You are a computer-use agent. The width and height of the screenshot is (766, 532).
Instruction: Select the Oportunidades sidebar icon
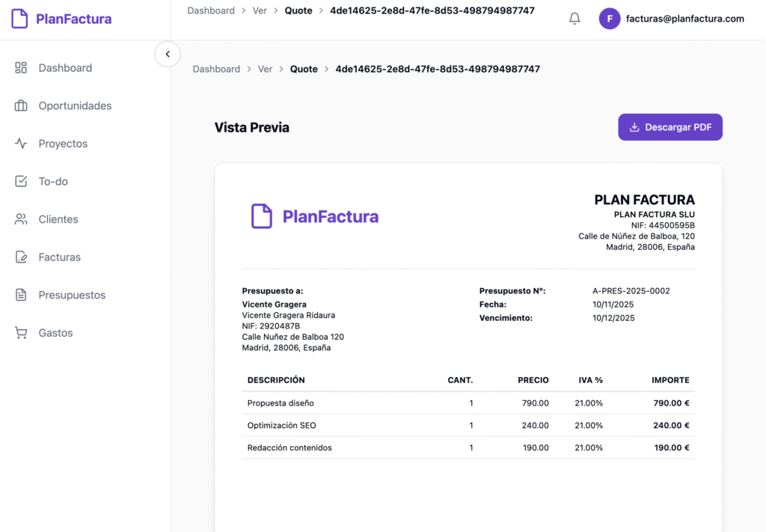[21, 106]
